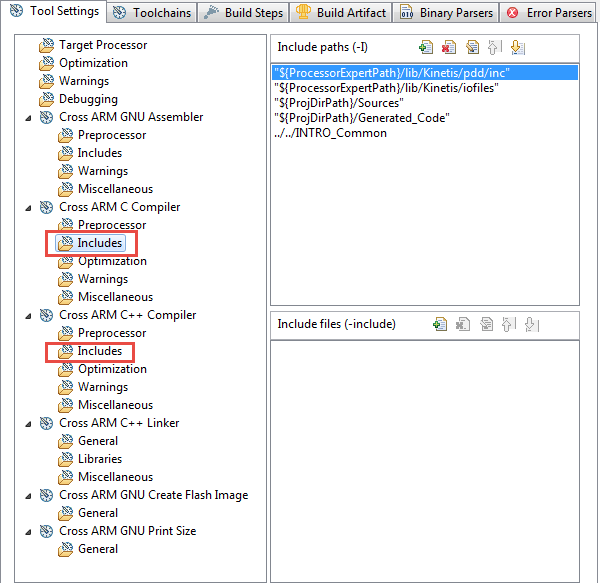
Task: Select Preprocessor under Cross ARM C Compiler
Action: point(112,225)
